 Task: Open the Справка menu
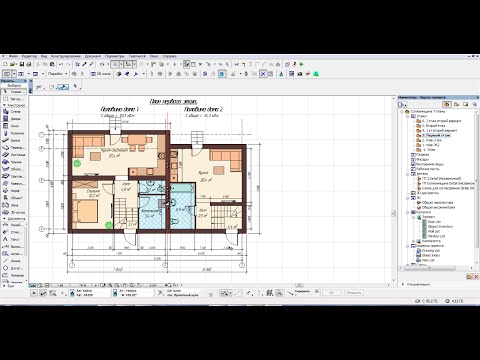(170, 56)
